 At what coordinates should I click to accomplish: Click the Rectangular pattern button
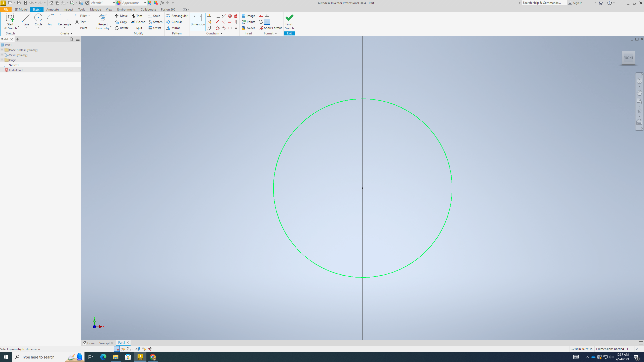pos(177,16)
